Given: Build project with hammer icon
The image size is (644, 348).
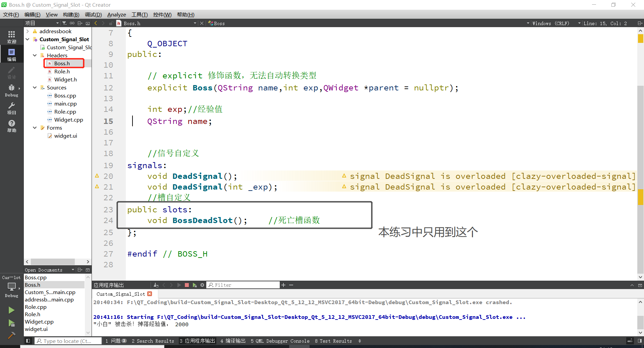Looking at the screenshot, I should [x=11, y=335].
